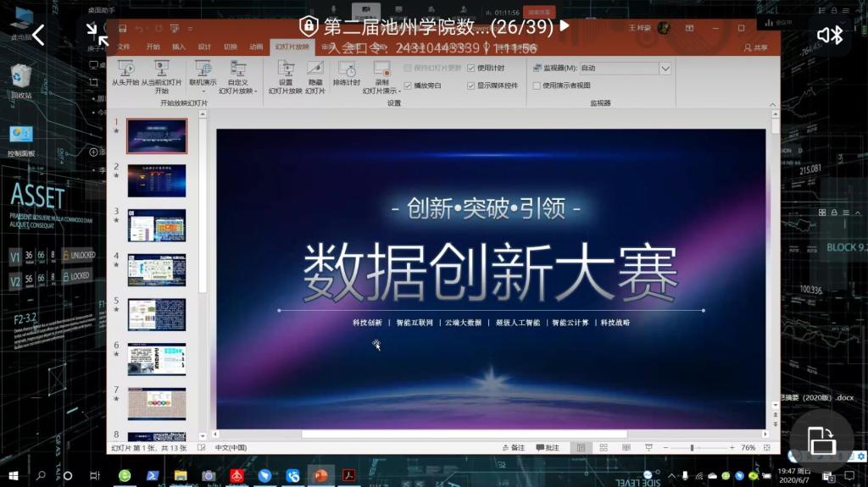The image size is (868, 487).
Task: Click the 共享 share button
Action: [755, 47]
